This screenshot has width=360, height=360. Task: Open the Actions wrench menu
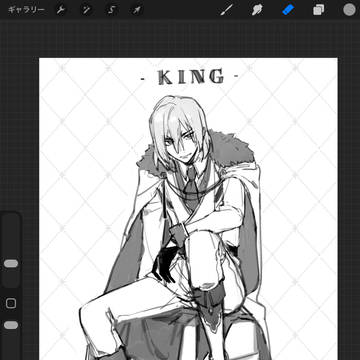(60, 10)
